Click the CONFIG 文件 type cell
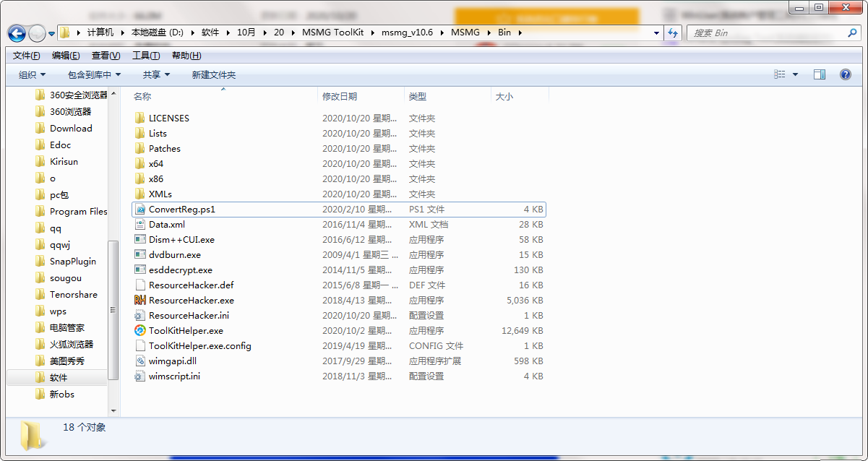868x461 pixels. coord(436,345)
